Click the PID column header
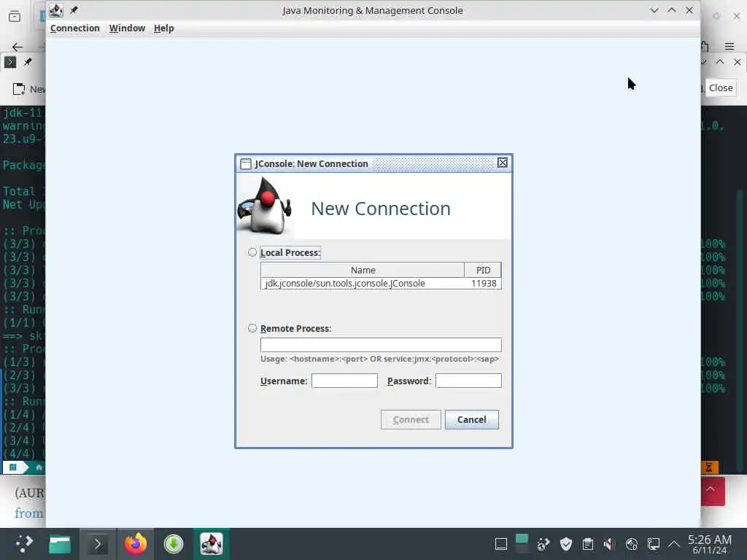The height and width of the screenshot is (560, 747). tap(483, 270)
